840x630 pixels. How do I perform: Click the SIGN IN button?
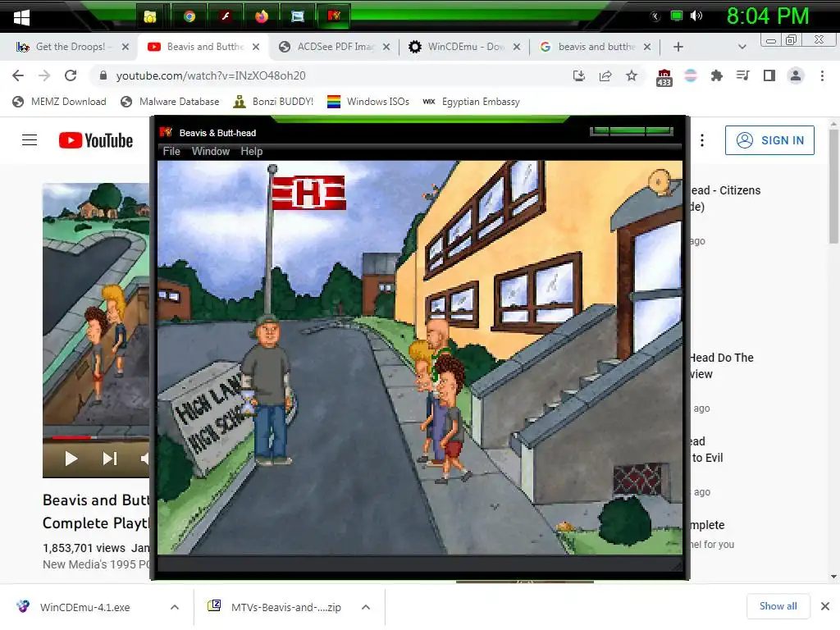coord(769,140)
